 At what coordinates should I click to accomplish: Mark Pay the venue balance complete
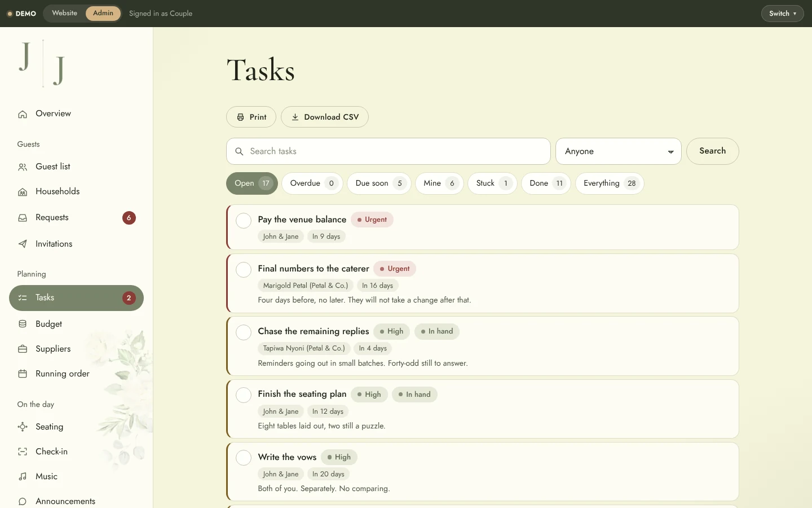tap(244, 221)
